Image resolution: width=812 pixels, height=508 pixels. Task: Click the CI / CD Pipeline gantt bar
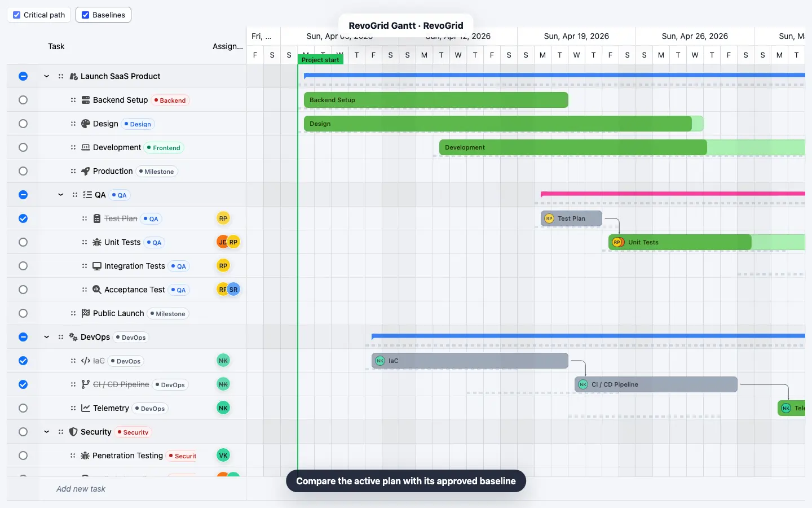click(x=656, y=384)
